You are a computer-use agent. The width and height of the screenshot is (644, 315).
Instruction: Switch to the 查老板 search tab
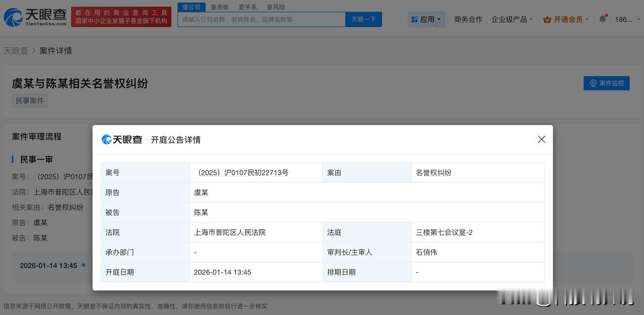point(219,7)
